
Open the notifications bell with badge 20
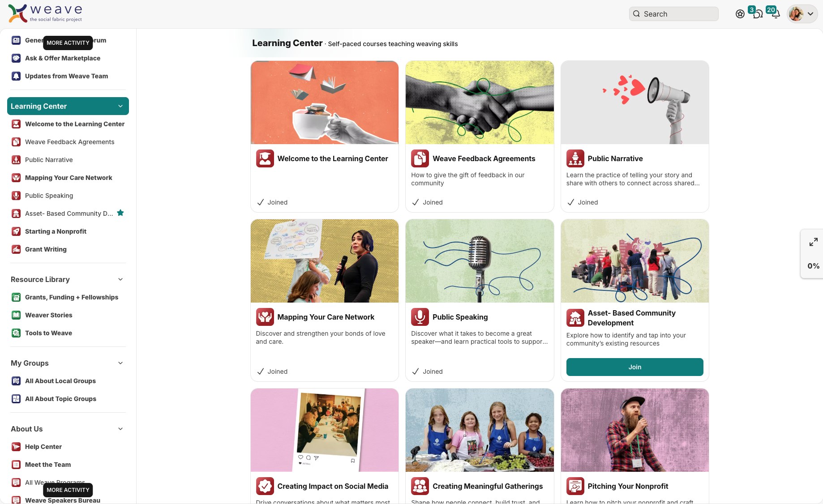776,14
